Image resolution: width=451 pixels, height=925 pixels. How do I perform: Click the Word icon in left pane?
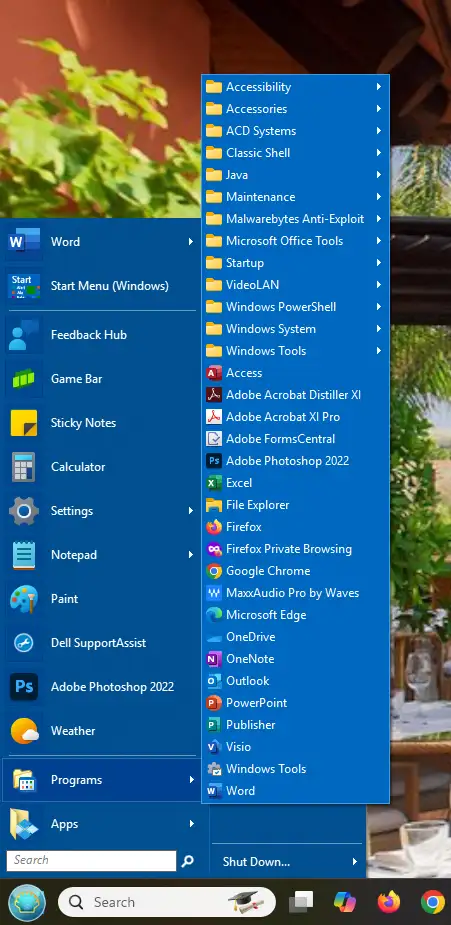[x=24, y=242]
